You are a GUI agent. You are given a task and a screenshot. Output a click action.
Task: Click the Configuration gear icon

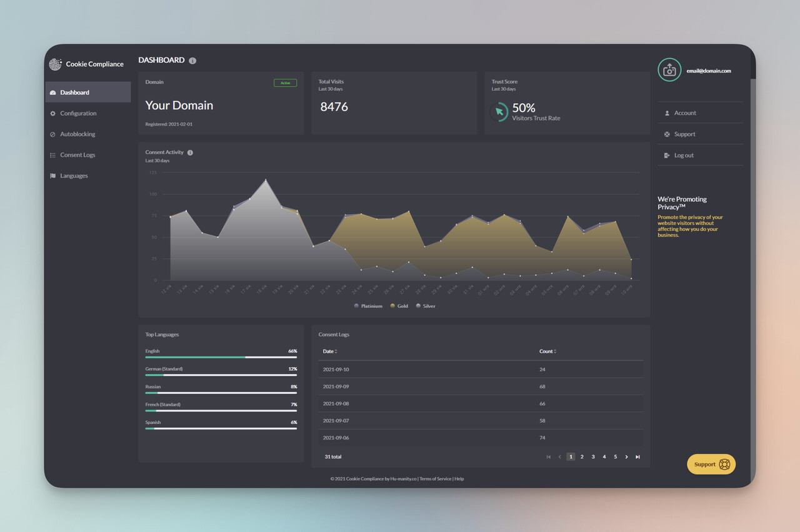point(53,113)
